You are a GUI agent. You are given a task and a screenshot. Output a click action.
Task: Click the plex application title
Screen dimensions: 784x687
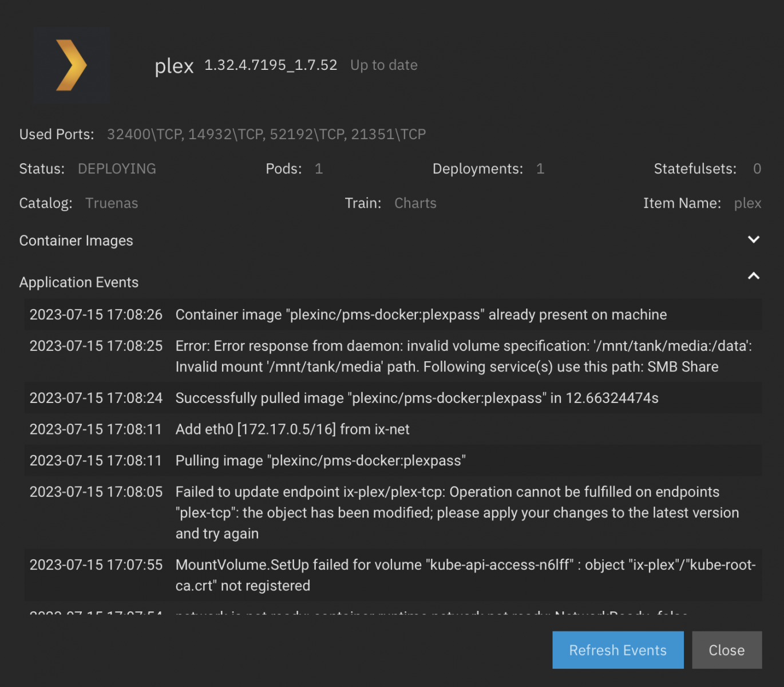[x=174, y=66]
